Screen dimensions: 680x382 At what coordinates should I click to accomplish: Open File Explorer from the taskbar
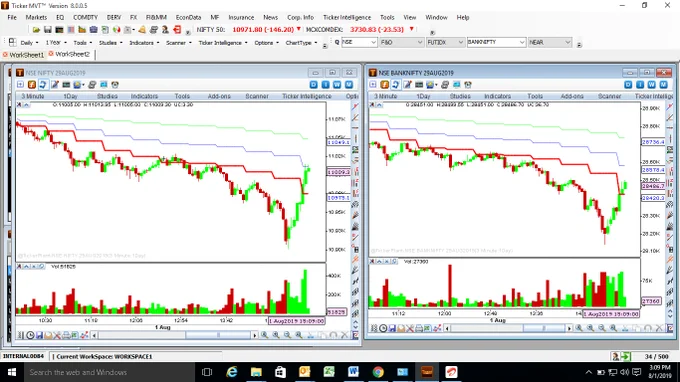[x=256, y=372]
